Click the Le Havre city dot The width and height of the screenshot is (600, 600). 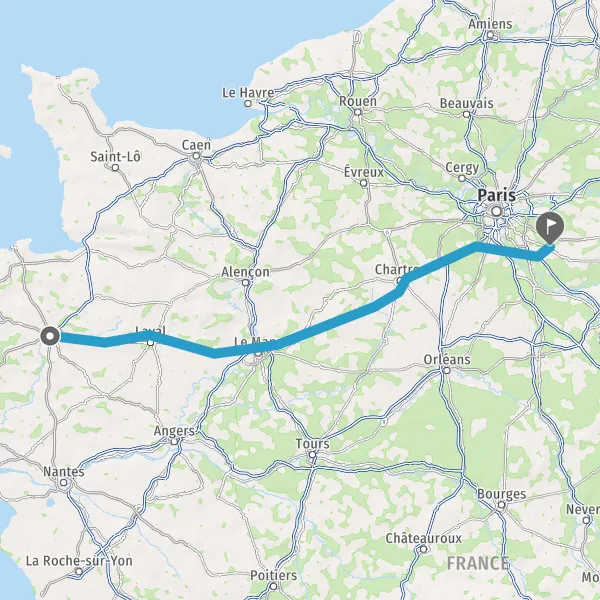[248, 103]
